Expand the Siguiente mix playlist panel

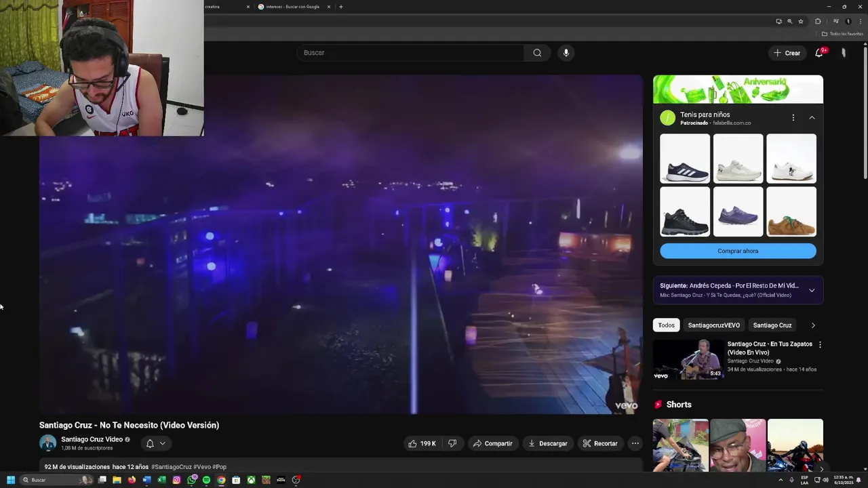[x=812, y=290]
